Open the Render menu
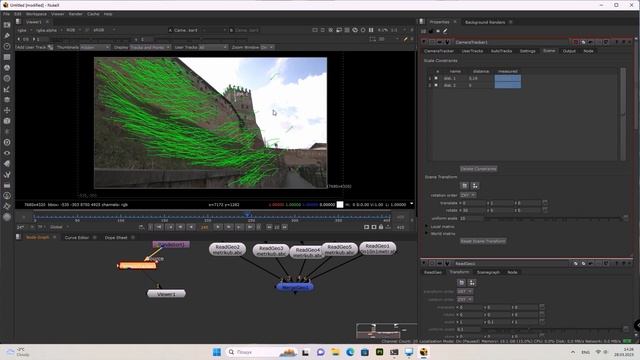This screenshot has width=640, height=360. click(76, 14)
